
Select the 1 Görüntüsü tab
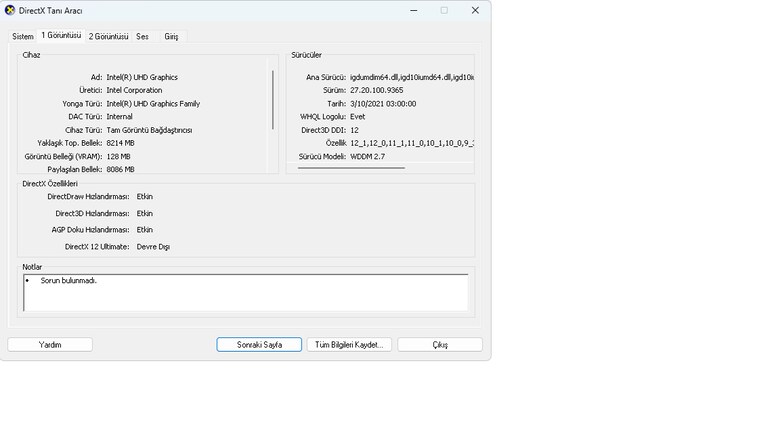coord(61,35)
